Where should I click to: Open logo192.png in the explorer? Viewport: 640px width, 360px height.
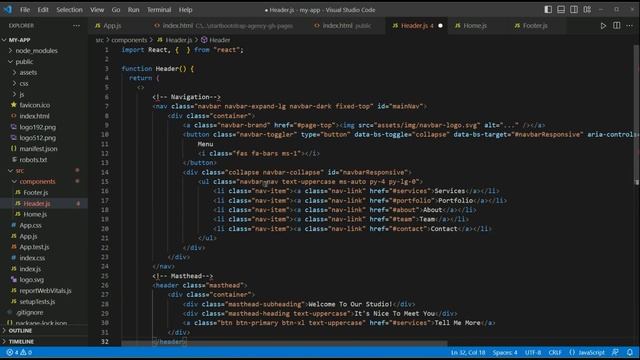tap(44, 127)
